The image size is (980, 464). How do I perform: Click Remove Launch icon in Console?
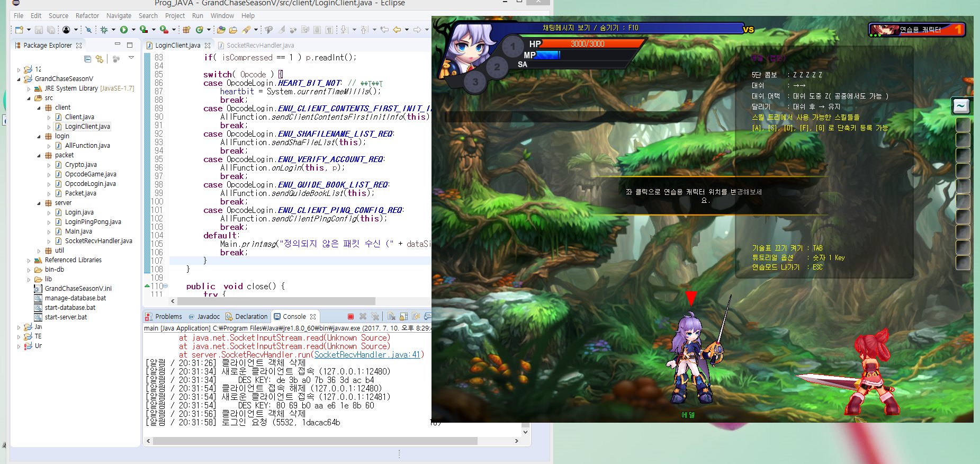coord(363,316)
